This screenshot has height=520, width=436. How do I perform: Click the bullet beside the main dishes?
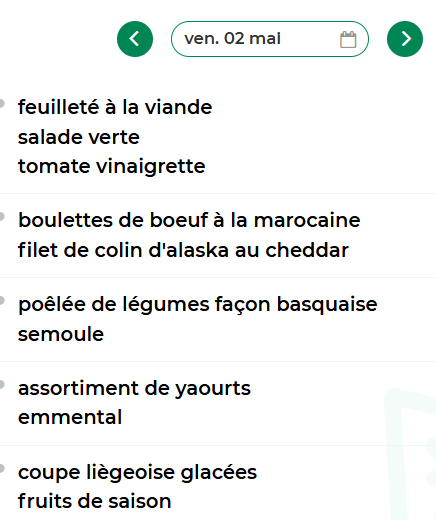click(2, 217)
